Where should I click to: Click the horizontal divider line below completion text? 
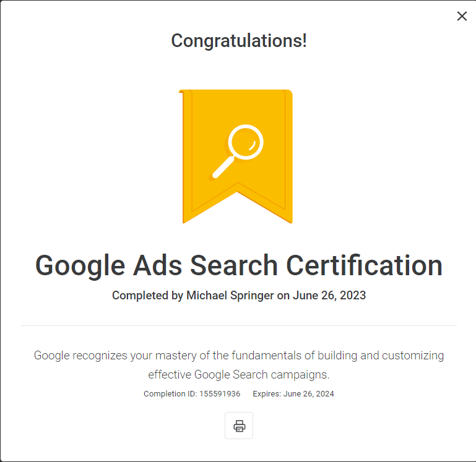(x=239, y=326)
